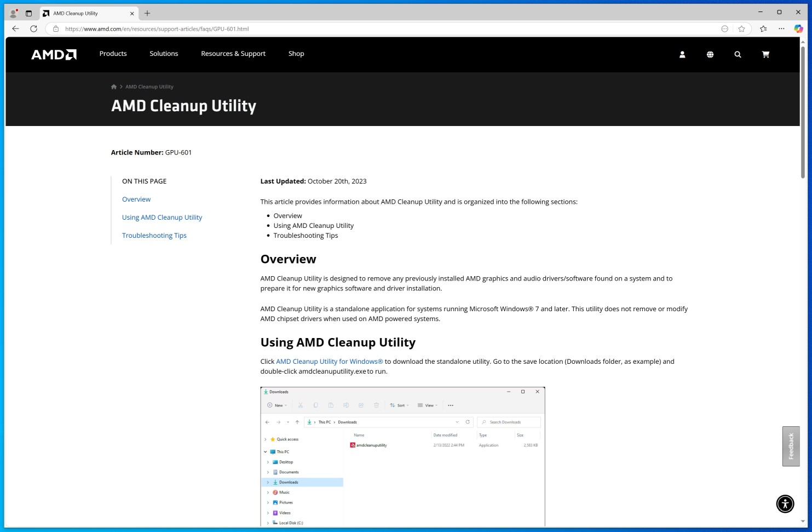Click AMD Cleanup Utility for Windows® link
This screenshot has height=532, width=812.
pyautogui.click(x=330, y=362)
